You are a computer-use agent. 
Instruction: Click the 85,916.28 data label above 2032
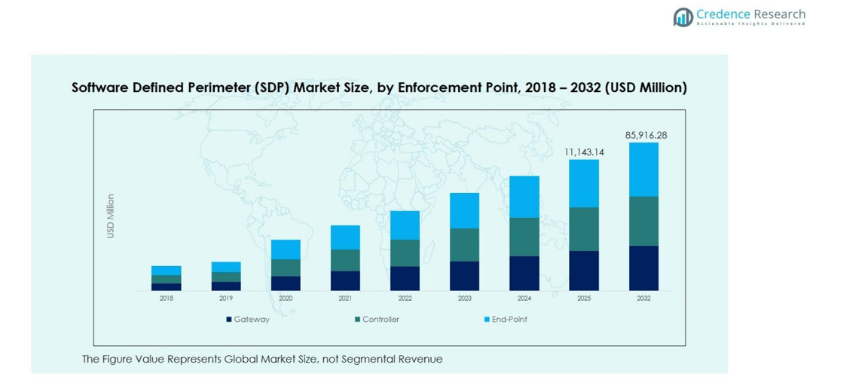point(646,136)
